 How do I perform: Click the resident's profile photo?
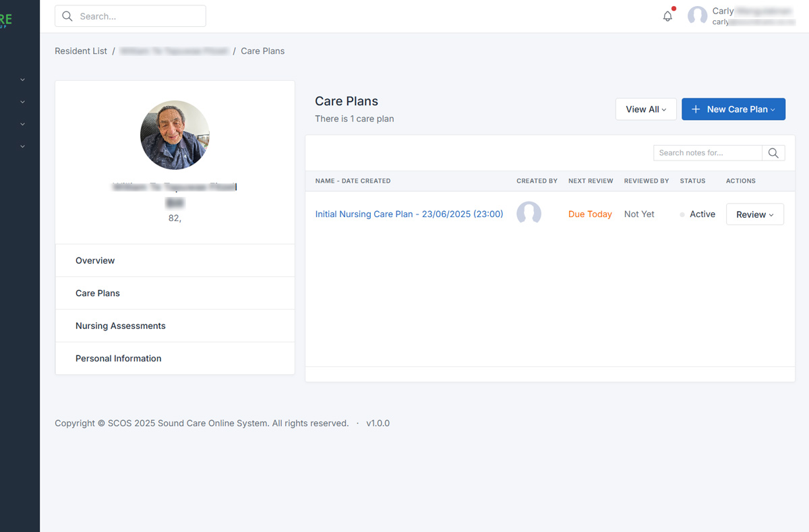pyautogui.click(x=175, y=135)
